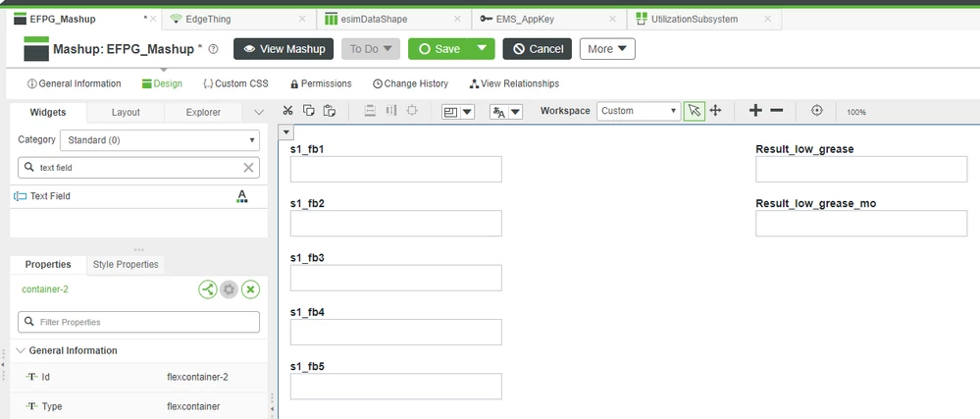Activate the select pointer tool
980x419 pixels.
tap(694, 111)
